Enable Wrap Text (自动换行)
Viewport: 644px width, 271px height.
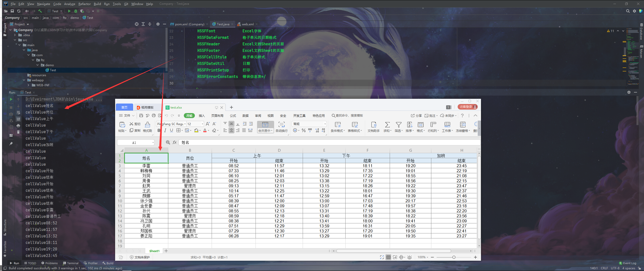pyautogui.click(x=281, y=127)
